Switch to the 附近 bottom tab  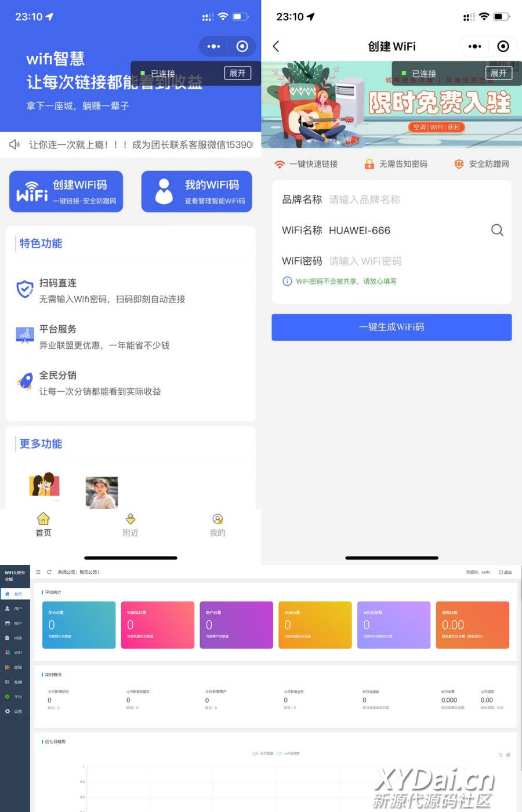(130, 525)
